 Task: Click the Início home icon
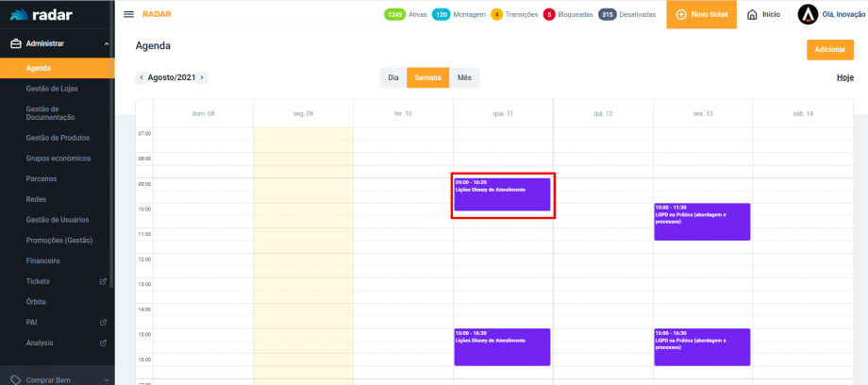click(x=752, y=15)
